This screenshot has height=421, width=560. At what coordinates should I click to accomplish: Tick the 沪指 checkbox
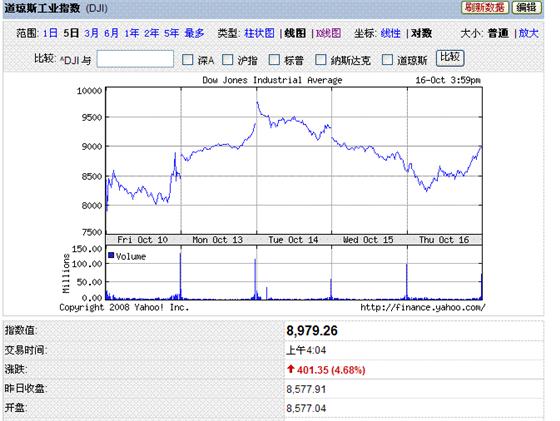[x=228, y=59]
